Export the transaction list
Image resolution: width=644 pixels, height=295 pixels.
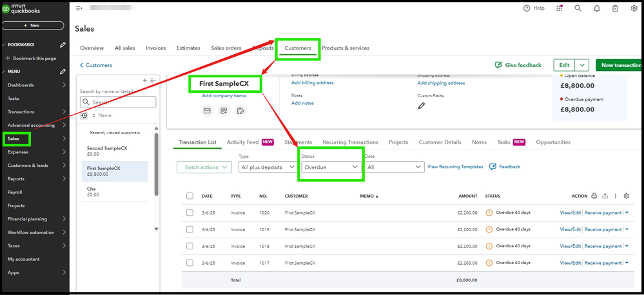pos(605,196)
